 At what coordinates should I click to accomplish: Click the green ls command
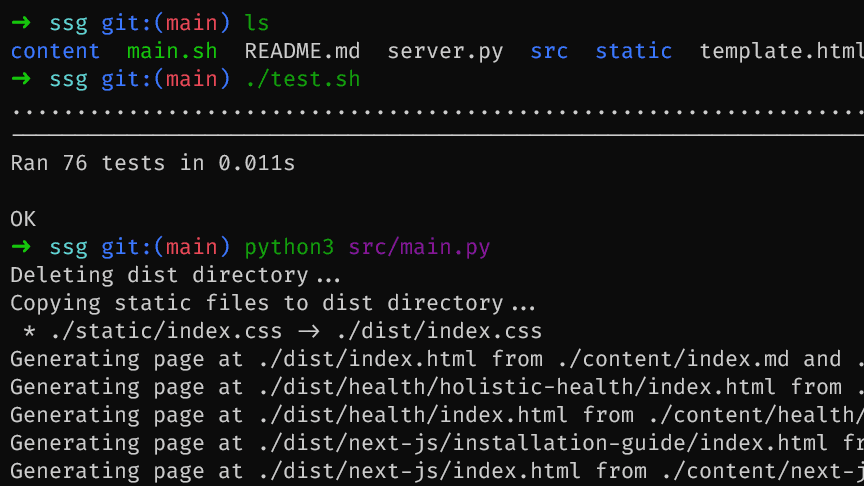tap(257, 22)
